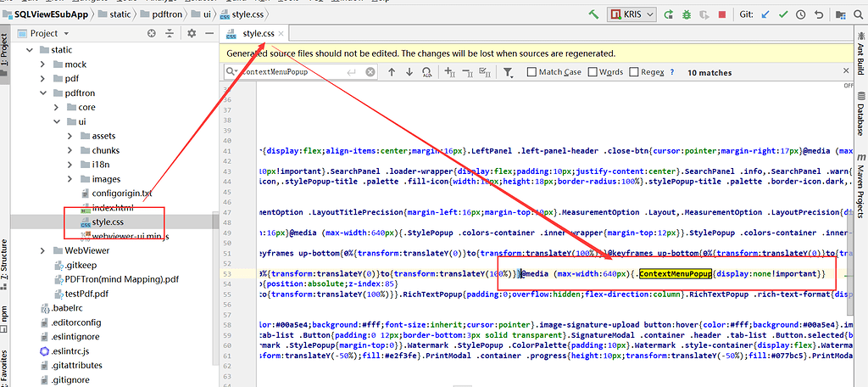Open Git Show History clock icon
The image size is (868, 387).
click(802, 14)
